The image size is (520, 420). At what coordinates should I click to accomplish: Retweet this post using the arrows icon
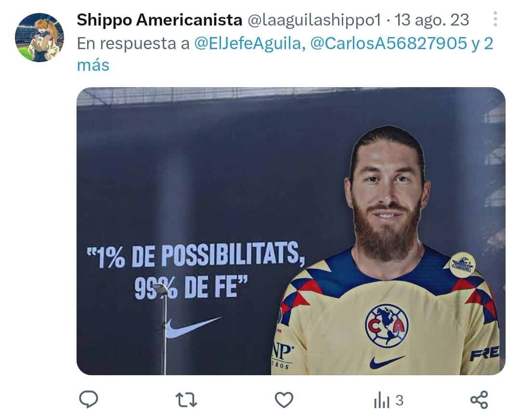coord(186,400)
